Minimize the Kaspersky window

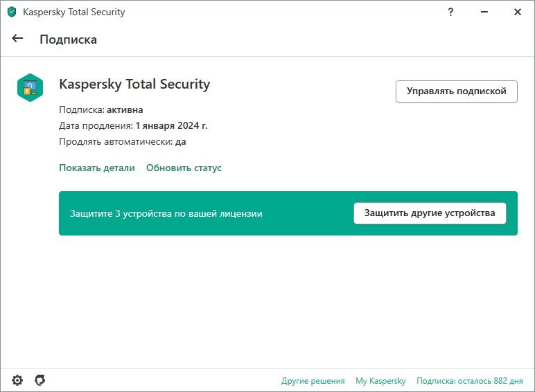[x=484, y=12]
